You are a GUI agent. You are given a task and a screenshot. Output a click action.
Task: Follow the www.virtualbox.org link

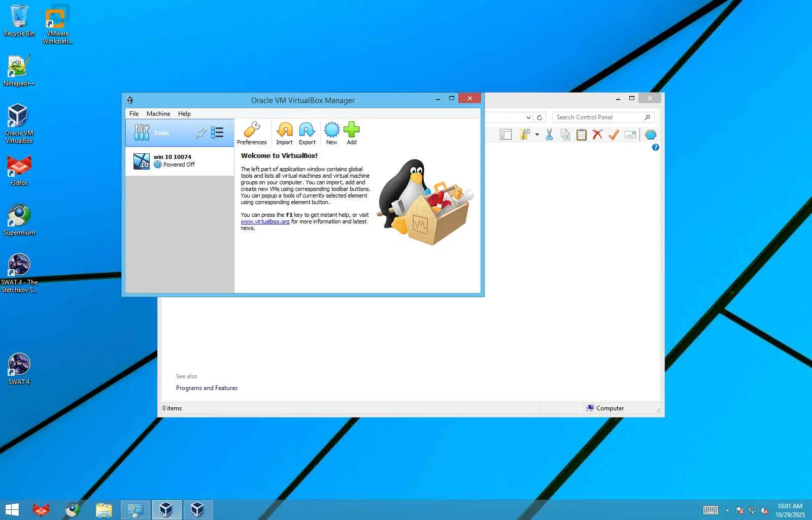265,221
